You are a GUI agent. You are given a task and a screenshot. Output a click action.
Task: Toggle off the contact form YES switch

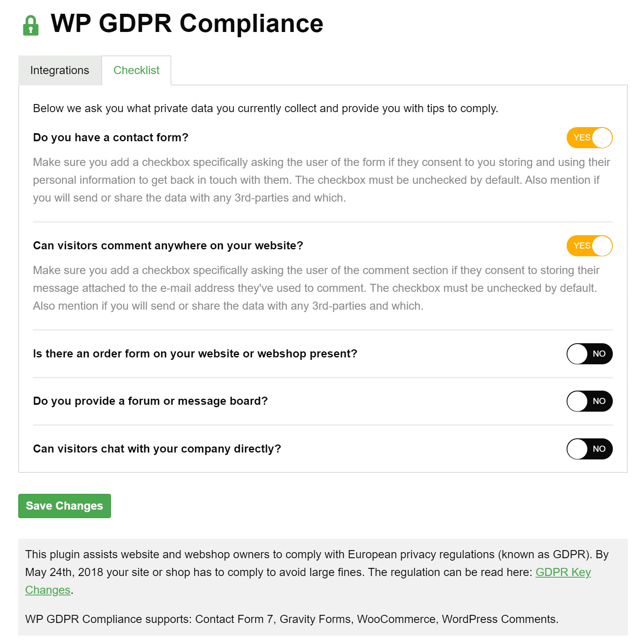[x=589, y=138]
